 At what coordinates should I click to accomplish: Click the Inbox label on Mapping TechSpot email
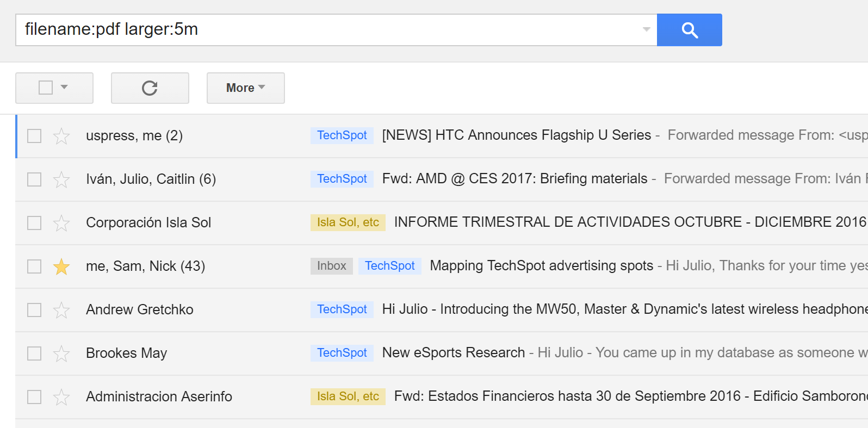click(332, 266)
